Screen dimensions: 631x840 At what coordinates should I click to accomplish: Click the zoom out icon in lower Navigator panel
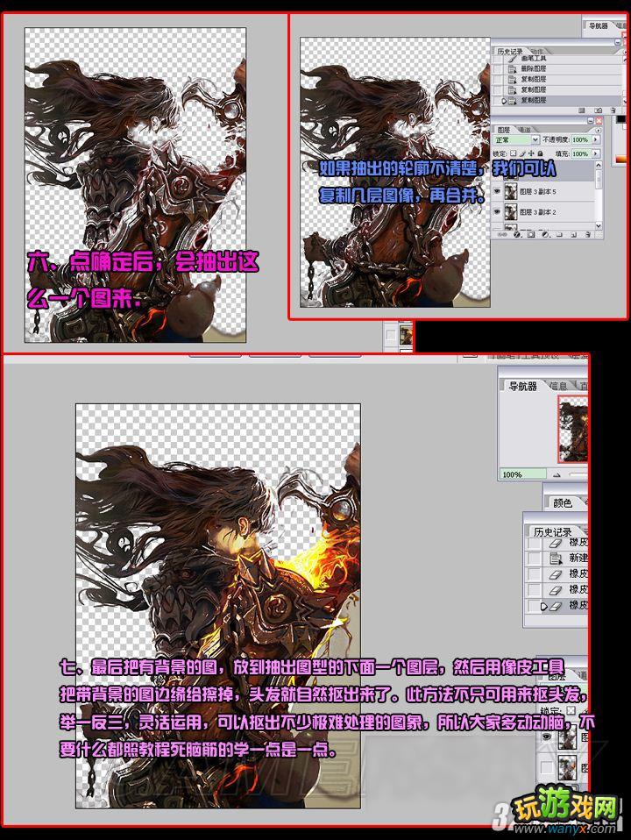(x=557, y=475)
